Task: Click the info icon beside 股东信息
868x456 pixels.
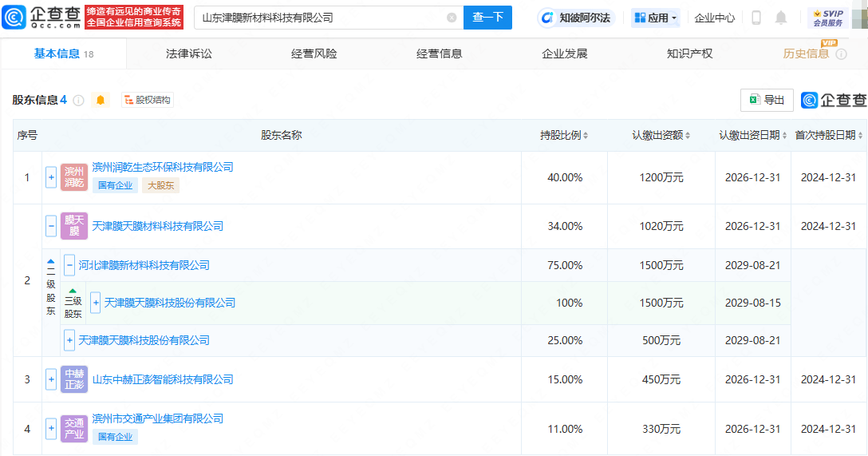Action: point(79,101)
